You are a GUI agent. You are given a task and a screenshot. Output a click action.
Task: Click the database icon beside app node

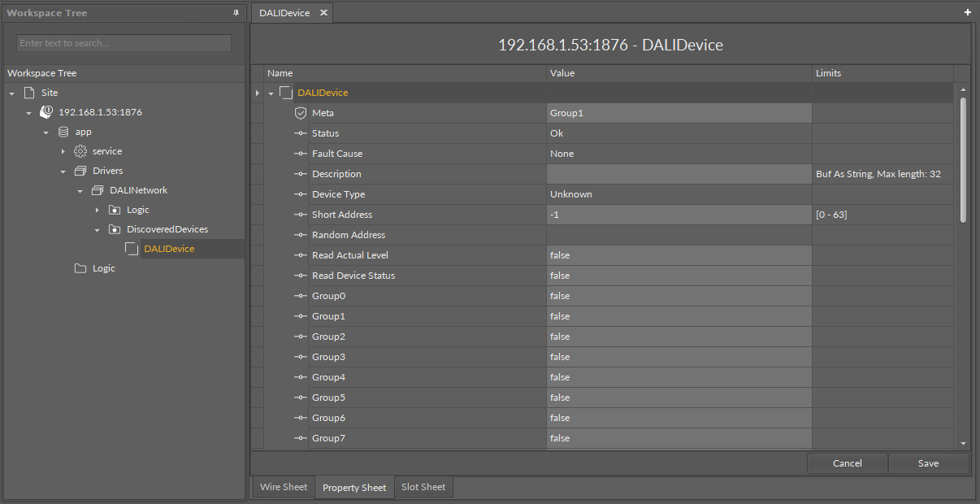tap(63, 132)
